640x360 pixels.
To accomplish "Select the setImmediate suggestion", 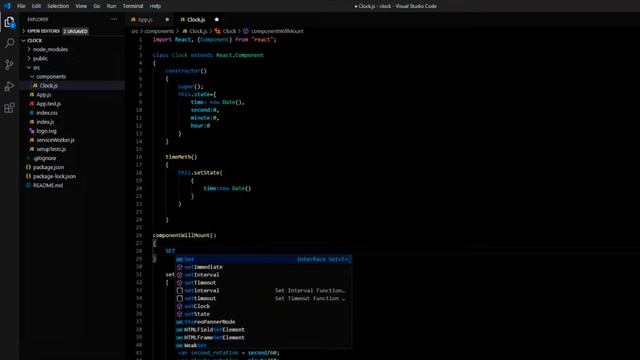I will coord(263,267).
